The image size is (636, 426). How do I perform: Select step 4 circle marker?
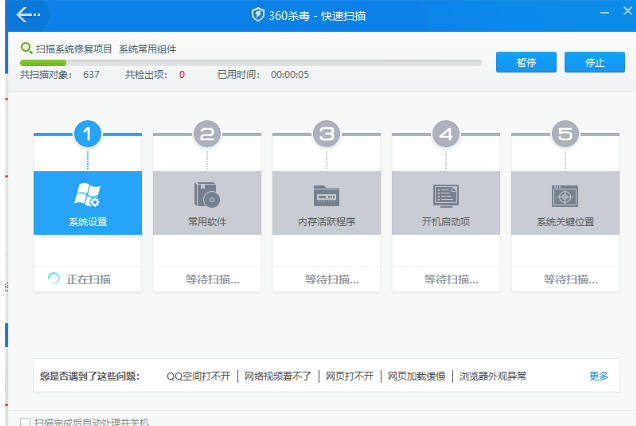446,134
